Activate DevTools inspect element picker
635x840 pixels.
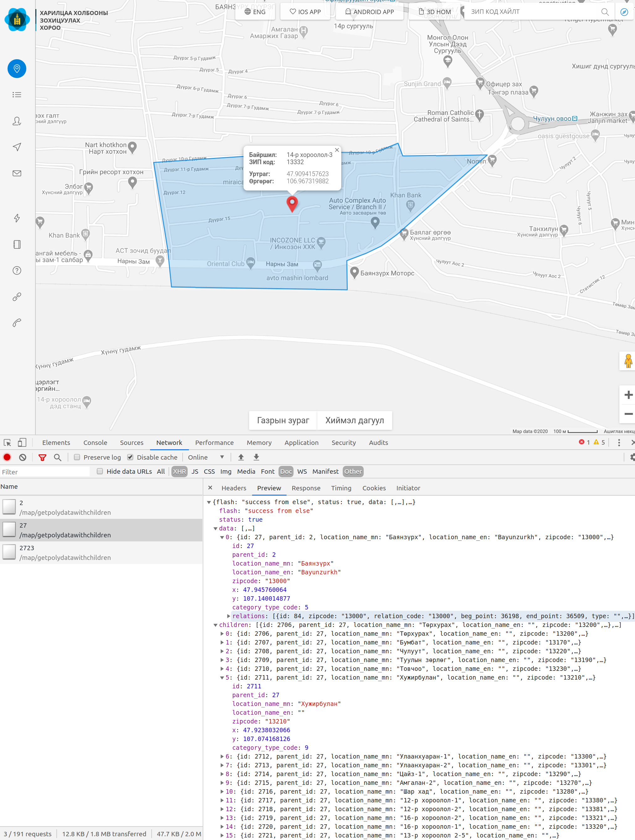pyautogui.click(x=7, y=442)
